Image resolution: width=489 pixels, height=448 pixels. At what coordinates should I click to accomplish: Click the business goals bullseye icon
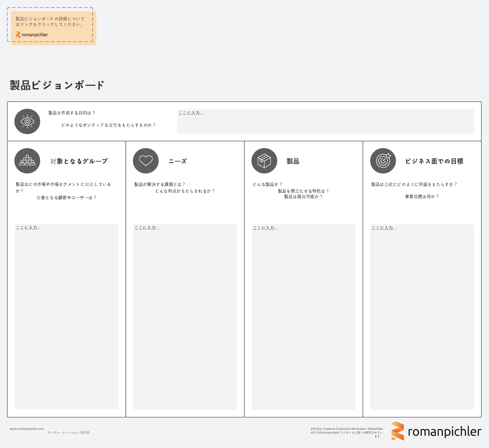point(383,161)
